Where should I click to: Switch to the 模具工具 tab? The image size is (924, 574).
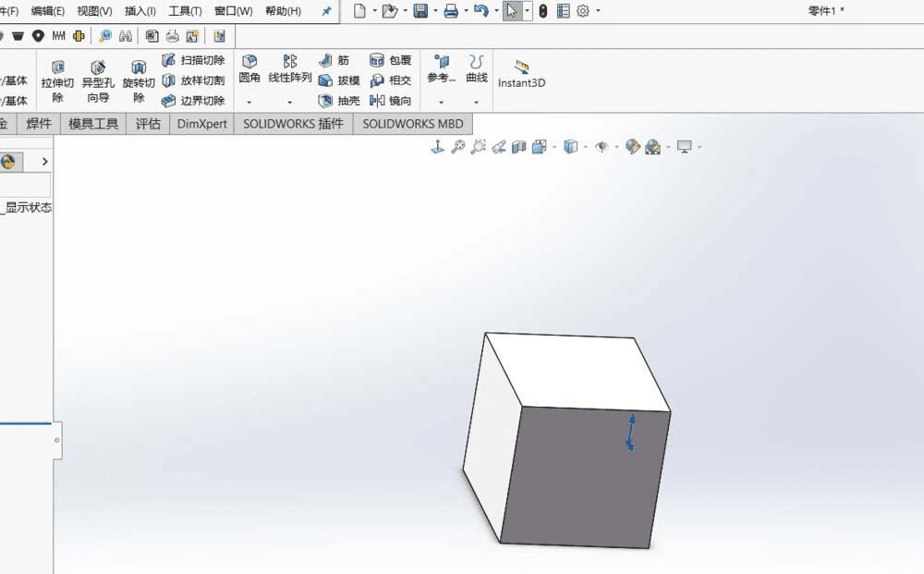click(93, 124)
